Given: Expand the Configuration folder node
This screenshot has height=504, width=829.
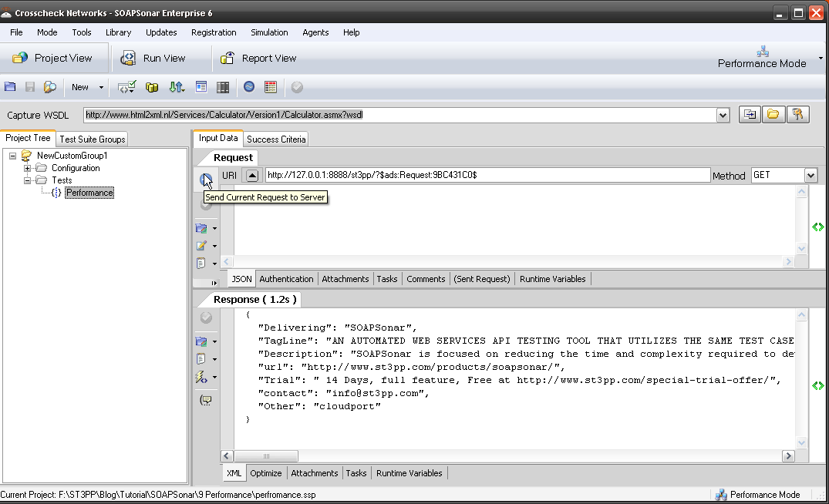Looking at the screenshot, I should 27,168.
